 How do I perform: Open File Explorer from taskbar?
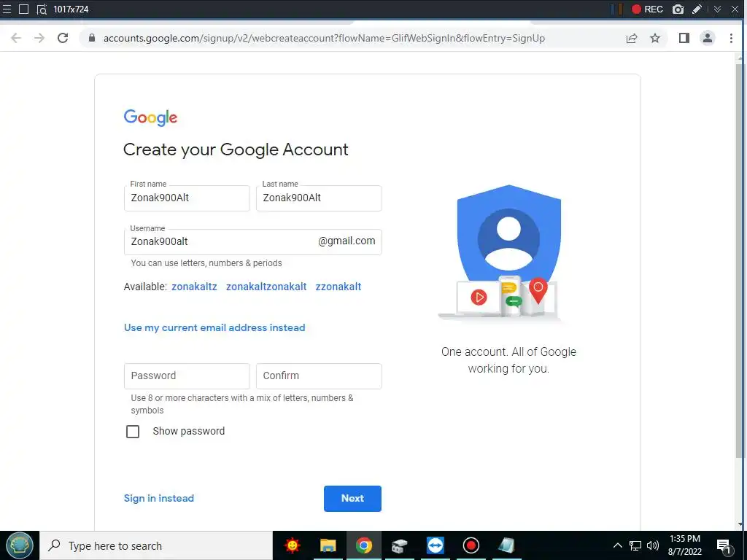328,545
